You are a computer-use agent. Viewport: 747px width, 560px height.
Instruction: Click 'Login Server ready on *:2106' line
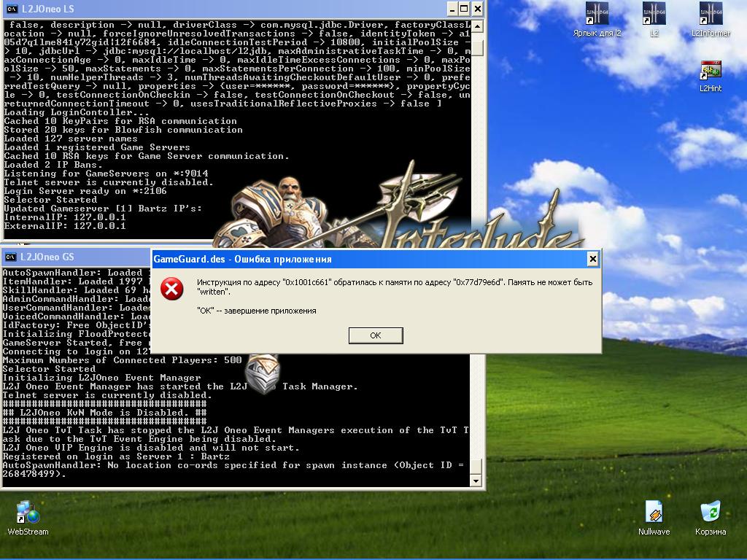[85, 191]
